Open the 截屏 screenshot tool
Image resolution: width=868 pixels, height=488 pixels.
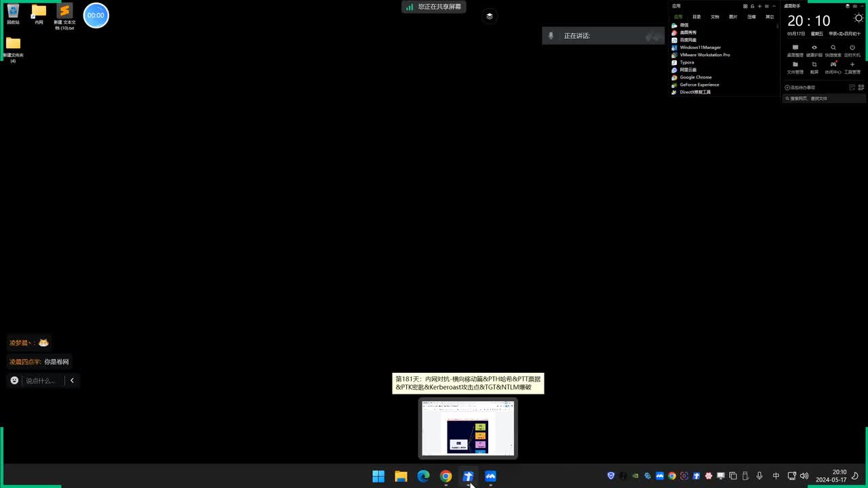pos(814,68)
